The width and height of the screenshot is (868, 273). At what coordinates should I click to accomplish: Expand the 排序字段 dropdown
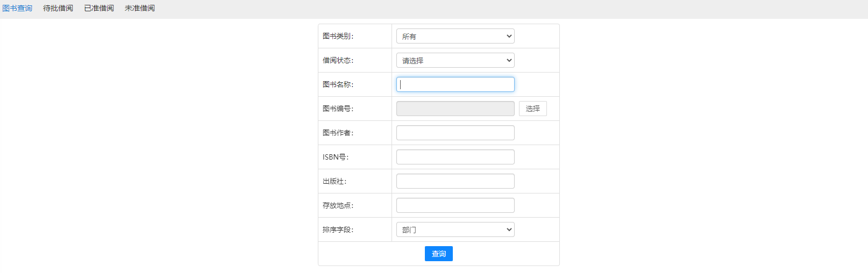click(455, 229)
